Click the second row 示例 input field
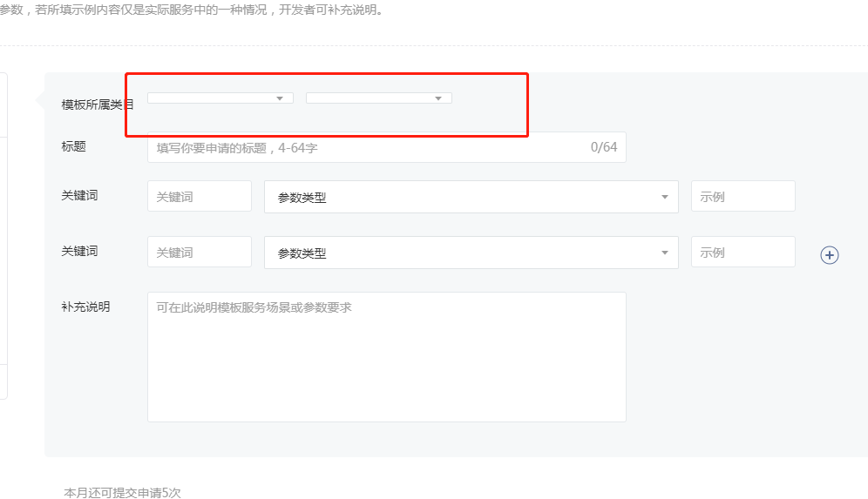Image resolution: width=868 pixels, height=499 pixels. [743, 253]
